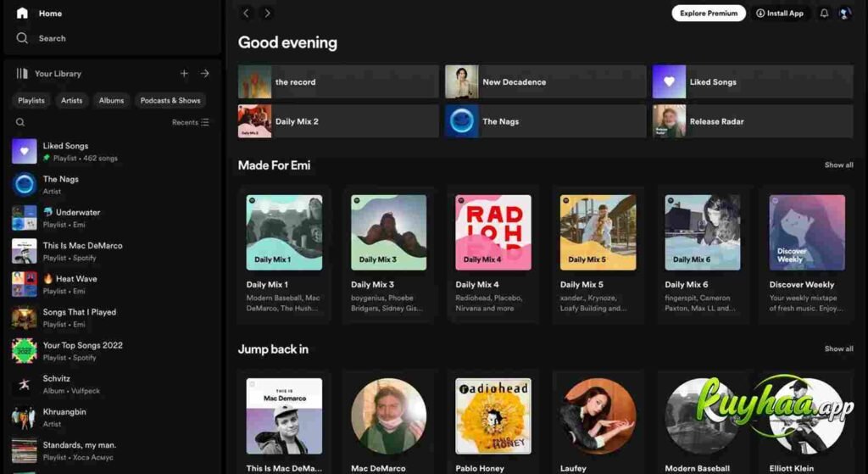Image resolution: width=868 pixels, height=474 pixels.
Task: Open Liked Songs in library list
Action: point(111,152)
